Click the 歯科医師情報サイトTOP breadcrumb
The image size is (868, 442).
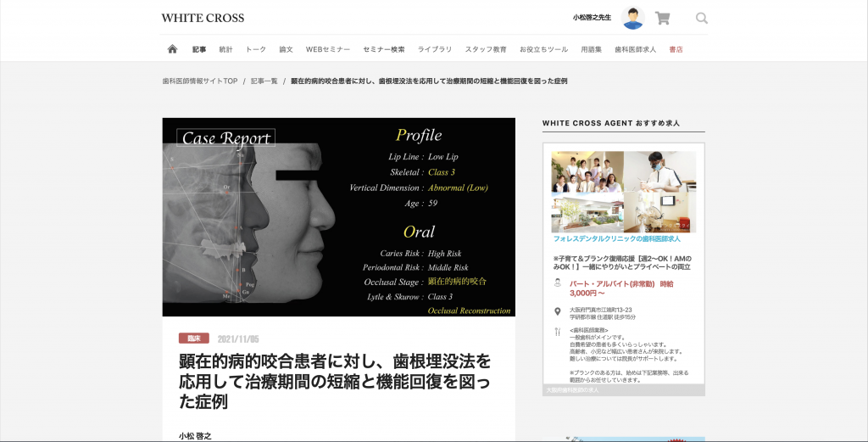click(200, 81)
